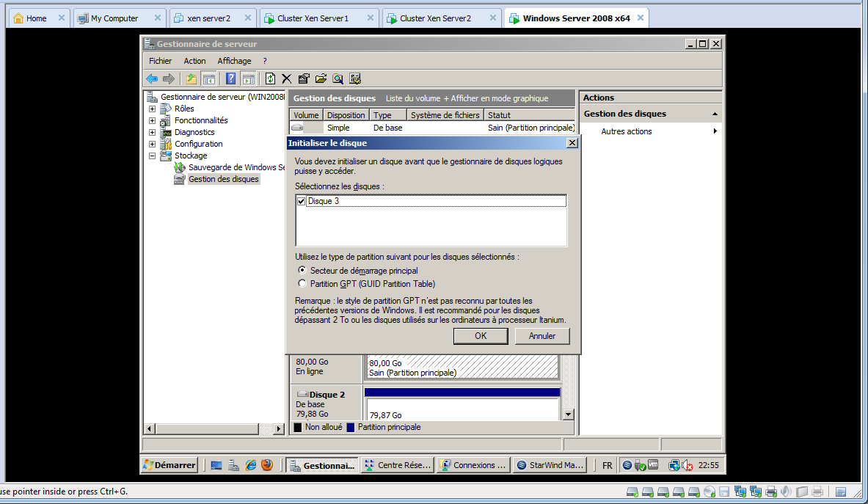Choose the Partition GPT radio option
This screenshot has height=504, width=868.
pos(302,284)
